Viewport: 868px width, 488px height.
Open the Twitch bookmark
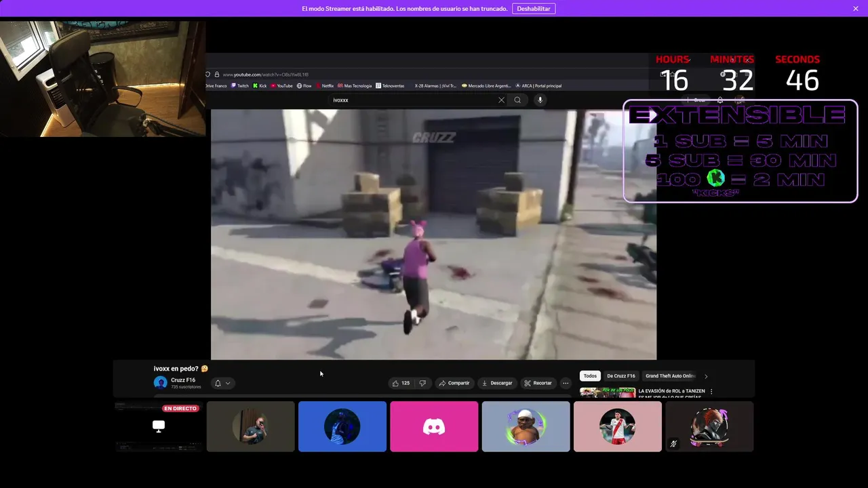(x=240, y=86)
